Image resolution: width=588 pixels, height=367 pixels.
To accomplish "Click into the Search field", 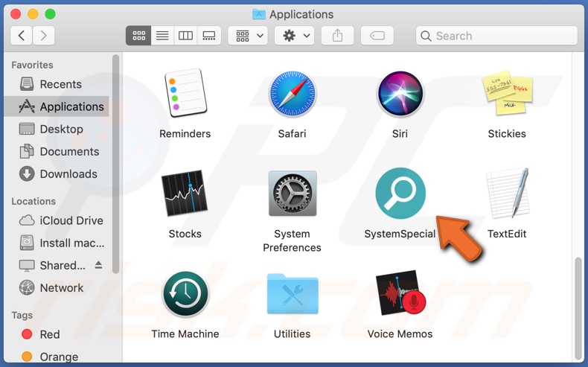I will pyautogui.click(x=496, y=36).
